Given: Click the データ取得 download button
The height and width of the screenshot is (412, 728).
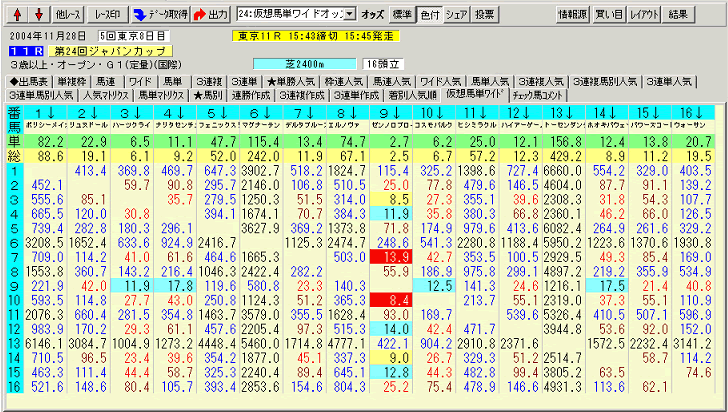Looking at the screenshot, I should click(160, 15).
